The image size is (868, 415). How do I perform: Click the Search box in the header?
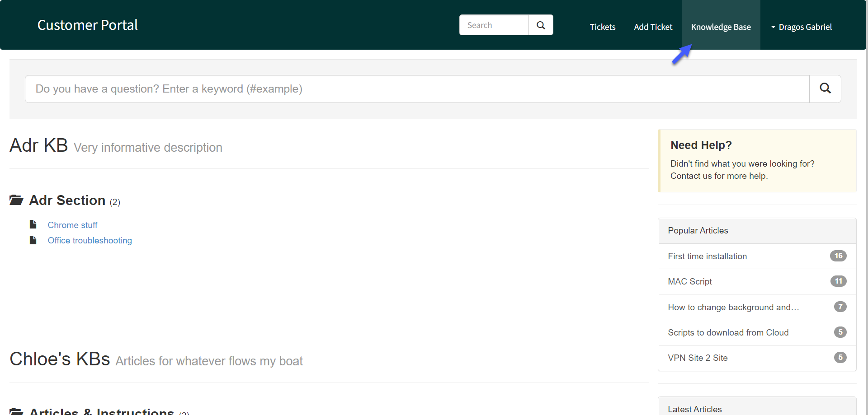tap(494, 25)
